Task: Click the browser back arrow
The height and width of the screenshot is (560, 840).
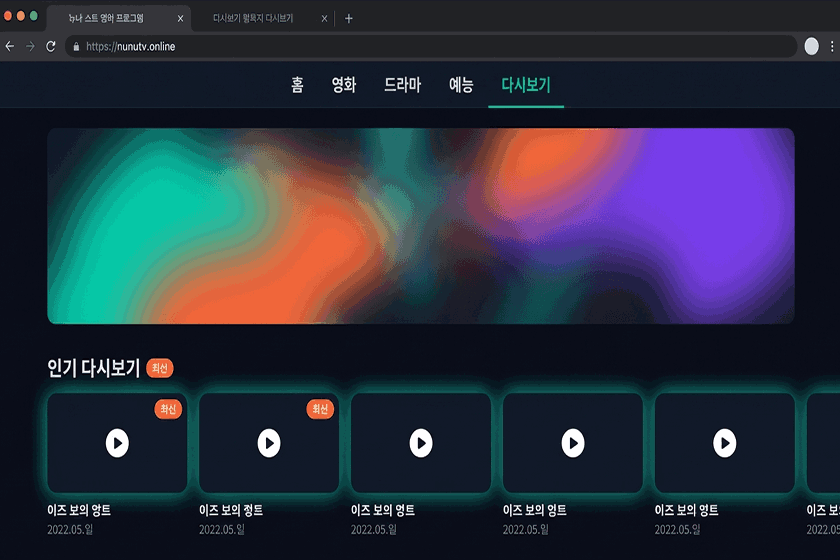Action: click(x=10, y=47)
